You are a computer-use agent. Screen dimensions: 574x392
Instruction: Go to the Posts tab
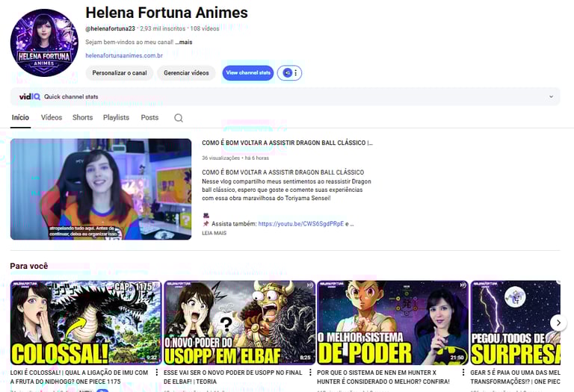149,117
